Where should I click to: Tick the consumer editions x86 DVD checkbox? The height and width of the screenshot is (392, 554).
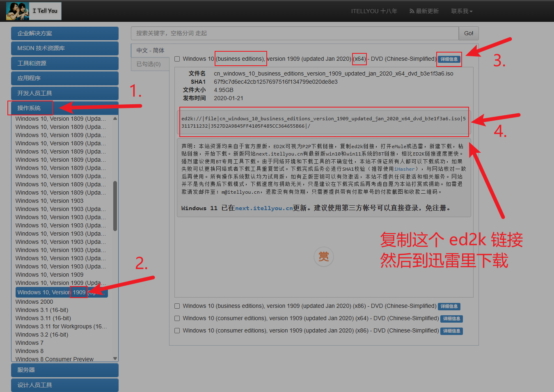(177, 331)
